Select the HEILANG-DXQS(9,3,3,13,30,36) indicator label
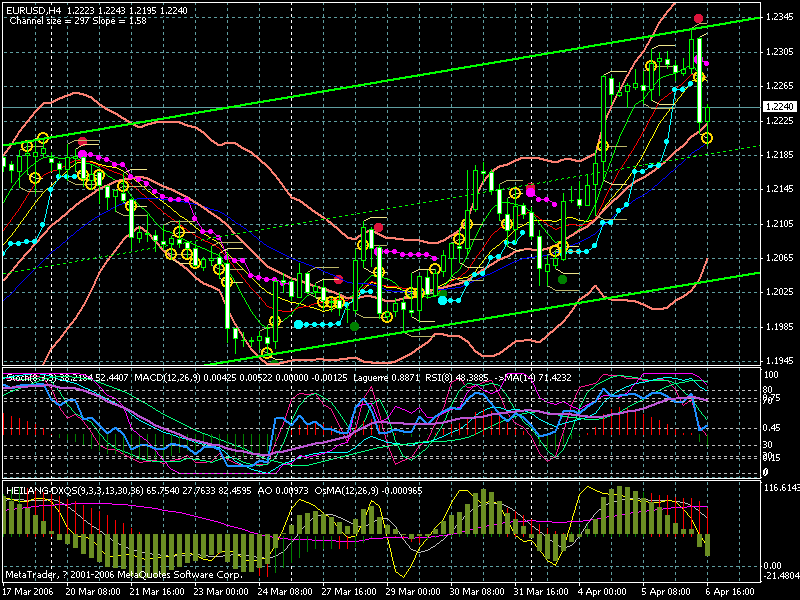The height and width of the screenshot is (600, 800). click(129, 491)
